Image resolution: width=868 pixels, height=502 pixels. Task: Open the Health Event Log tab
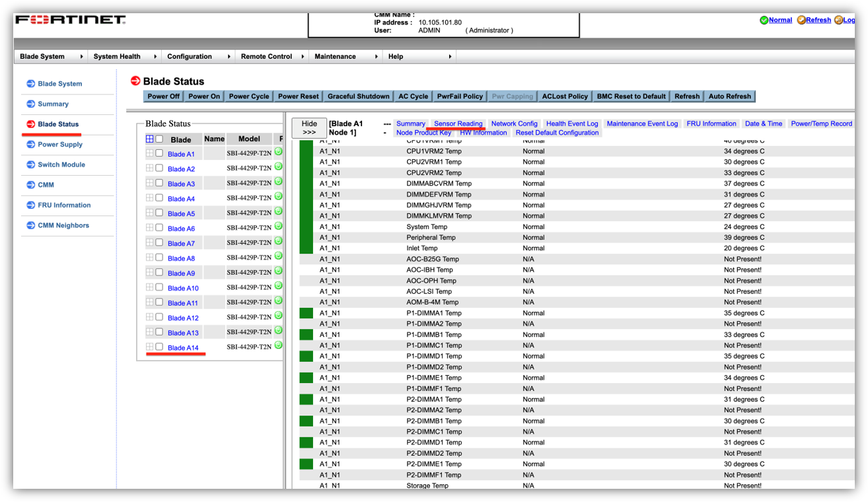pyautogui.click(x=572, y=124)
